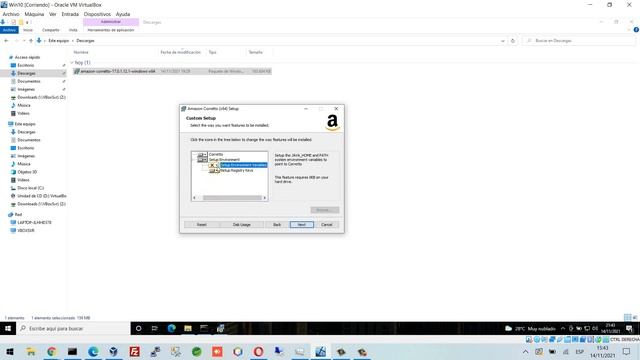Open VirtualBox Ver menu

tap(53, 14)
